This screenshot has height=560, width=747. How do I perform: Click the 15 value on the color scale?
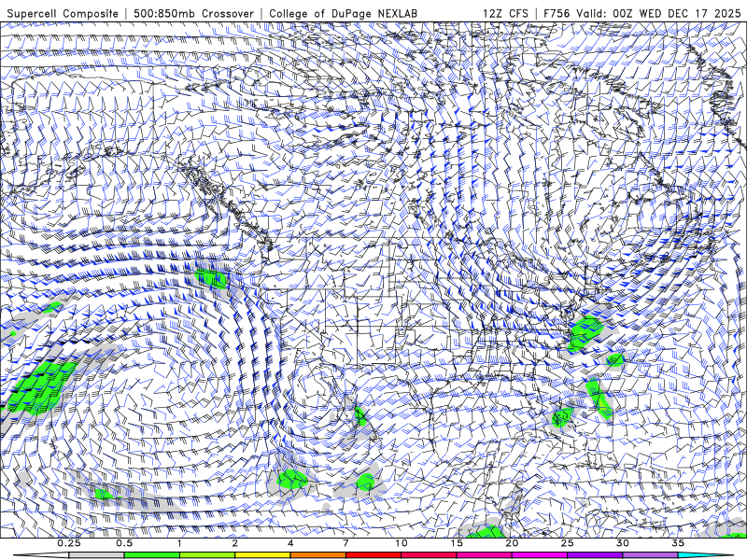pos(457,543)
